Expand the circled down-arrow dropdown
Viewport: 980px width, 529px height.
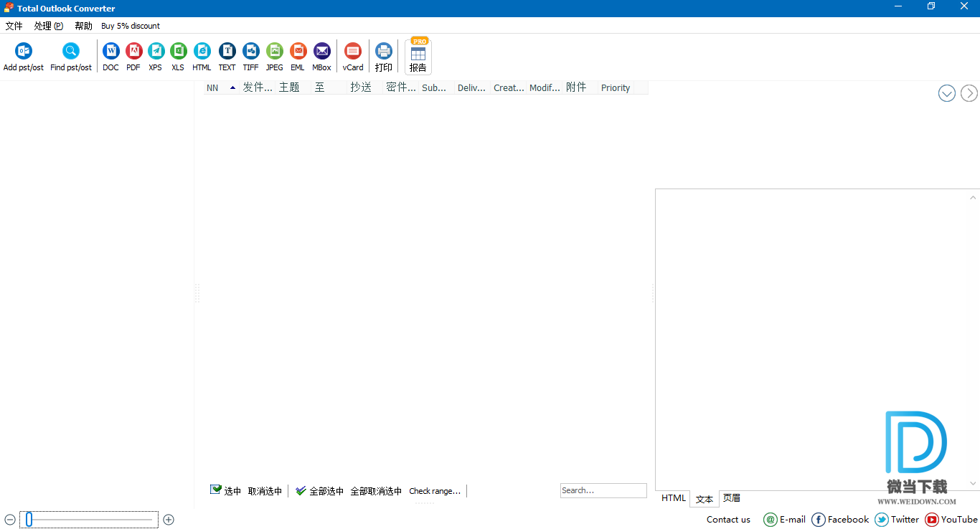pos(947,93)
